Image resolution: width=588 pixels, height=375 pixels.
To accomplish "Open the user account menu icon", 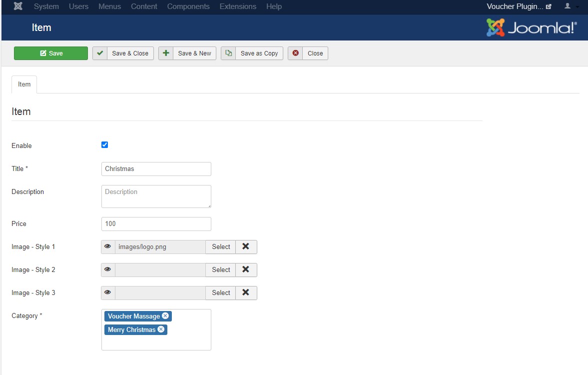I will (x=568, y=6).
